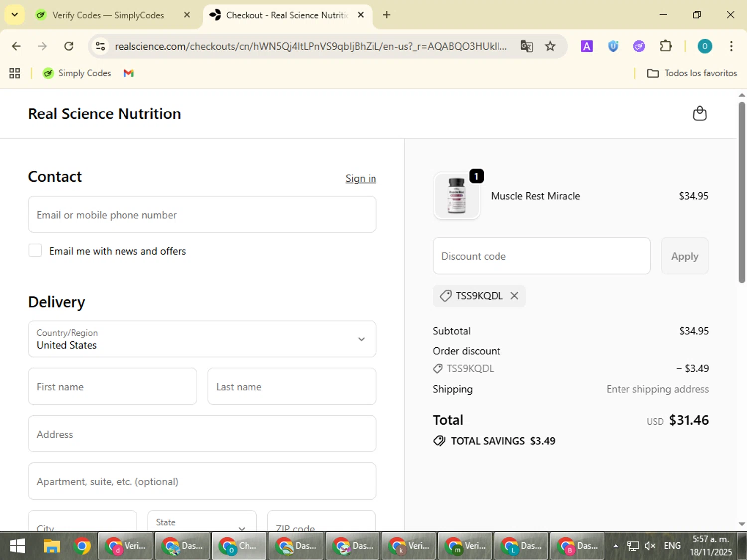The width and height of the screenshot is (747, 560).
Task: Open pinned Chrome icon in taskbar
Action: 82,546
